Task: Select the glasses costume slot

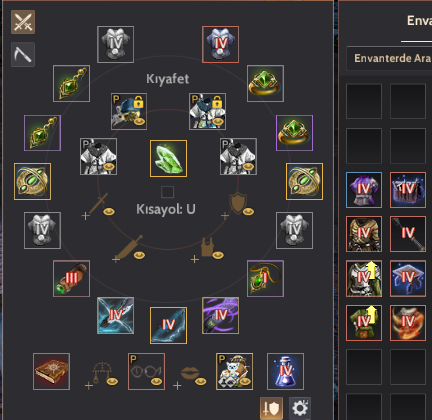Action: click(146, 371)
